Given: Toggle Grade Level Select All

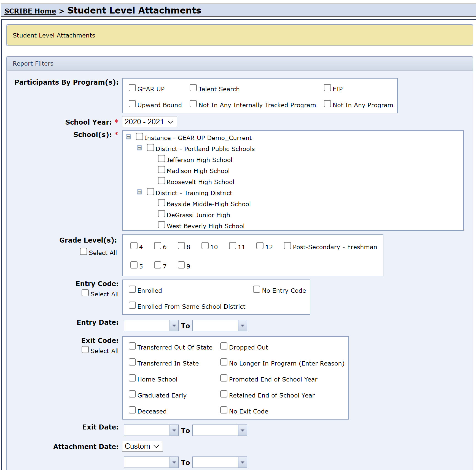Looking at the screenshot, I should pos(84,251).
